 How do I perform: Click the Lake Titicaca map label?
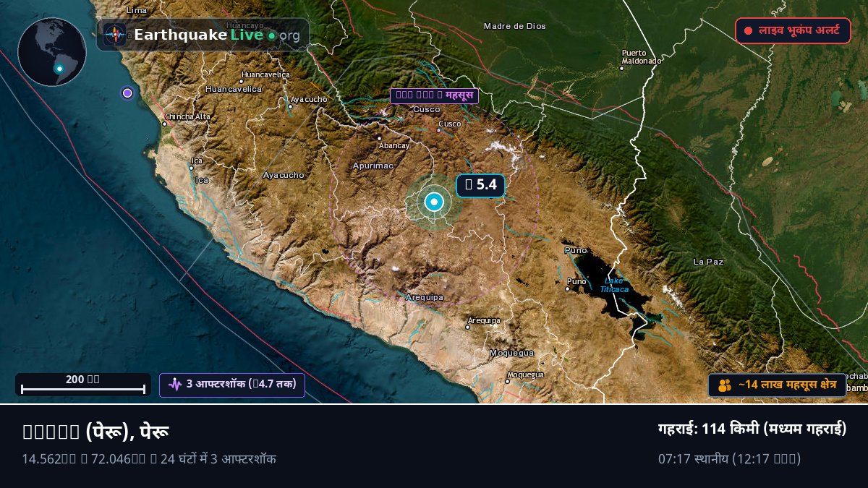click(x=614, y=285)
